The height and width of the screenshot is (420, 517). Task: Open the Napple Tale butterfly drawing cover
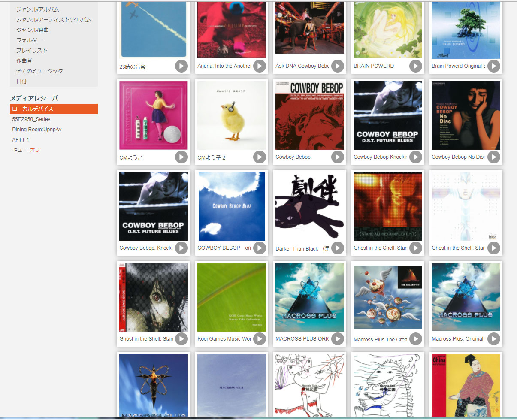[x=310, y=385]
